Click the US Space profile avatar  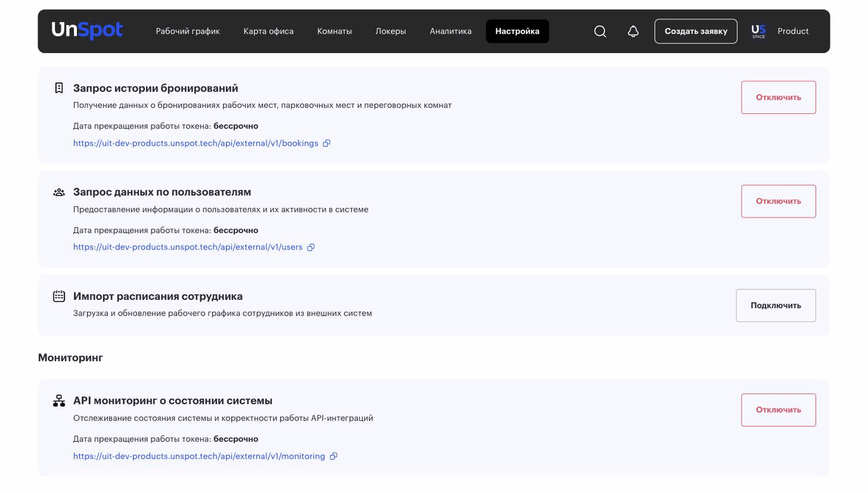tap(758, 31)
